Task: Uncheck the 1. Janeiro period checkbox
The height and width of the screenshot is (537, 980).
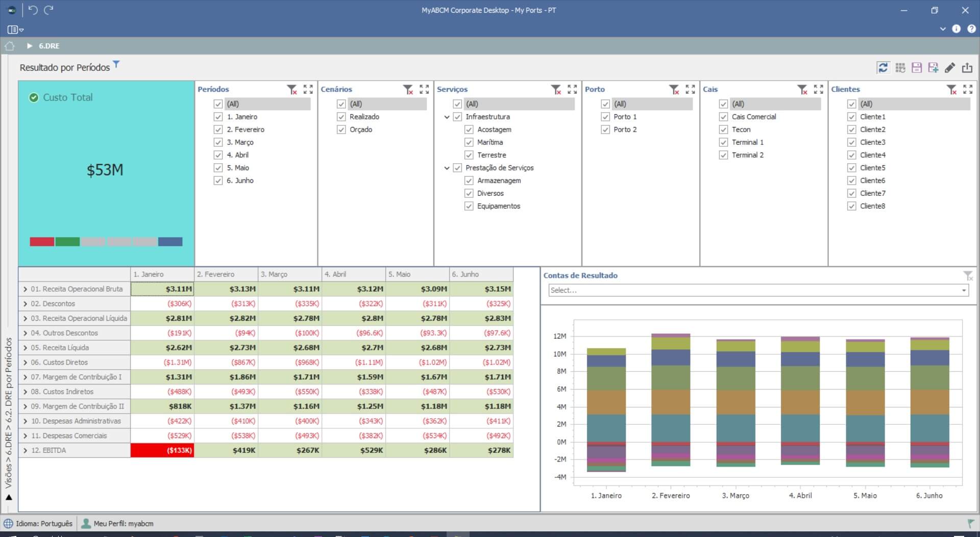Action: tap(218, 117)
